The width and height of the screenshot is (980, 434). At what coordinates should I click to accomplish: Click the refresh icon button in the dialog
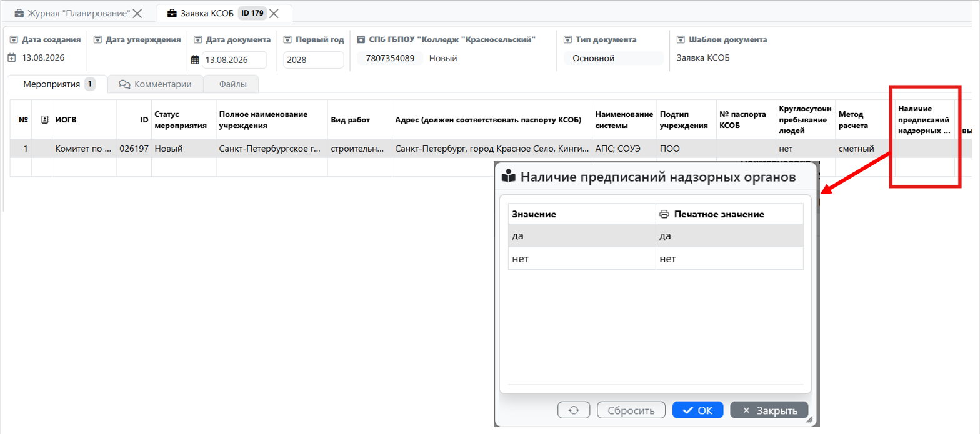coord(574,410)
